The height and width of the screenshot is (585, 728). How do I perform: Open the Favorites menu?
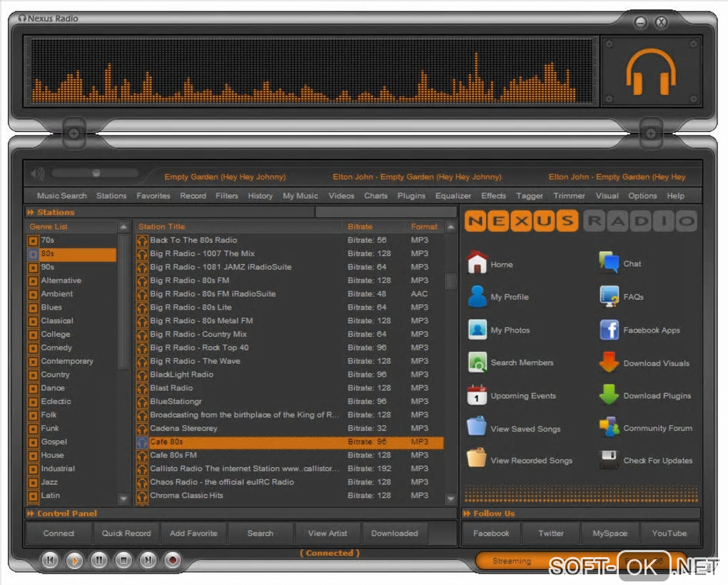[153, 196]
